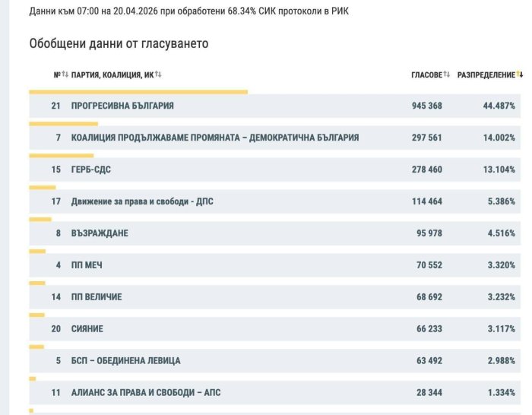The image size is (532, 415).
Task: Click sort arrows next to ПАРТИЯ, КОАЛИЦИЯ, ИК
Action: pos(158,74)
